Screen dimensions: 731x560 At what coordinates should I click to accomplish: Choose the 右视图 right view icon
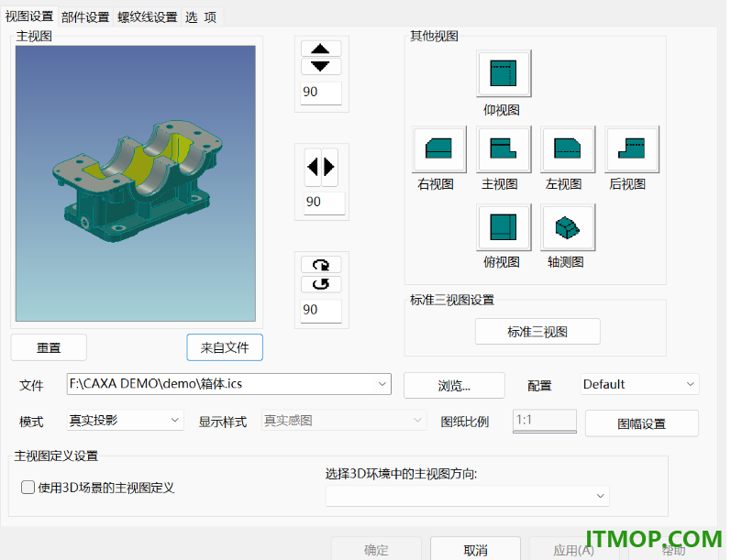point(439,149)
